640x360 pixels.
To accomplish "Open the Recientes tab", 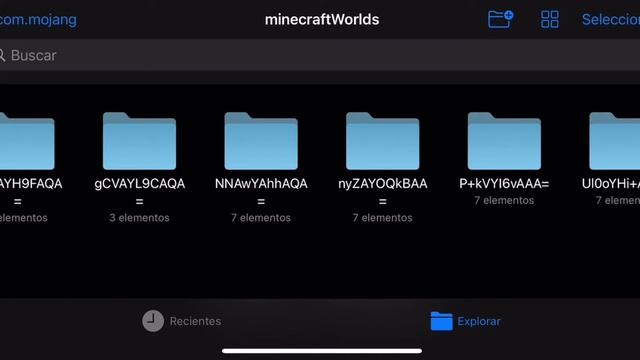I will 182,321.
